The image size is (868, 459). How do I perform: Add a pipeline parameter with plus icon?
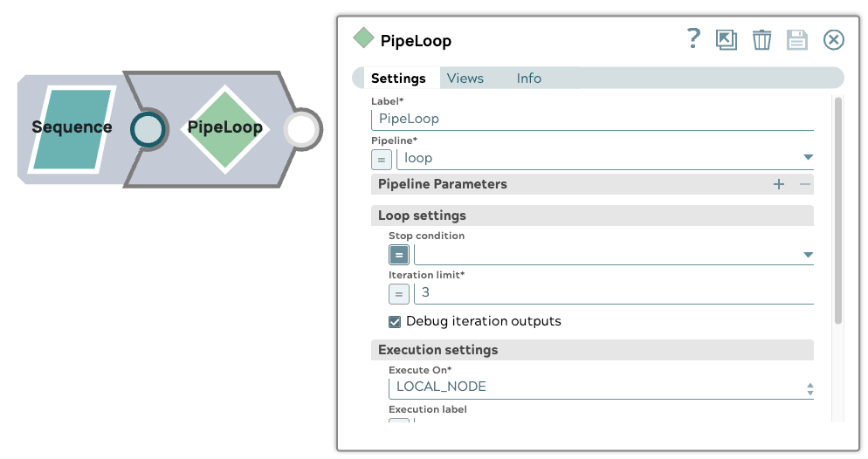(x=779, y=184)
